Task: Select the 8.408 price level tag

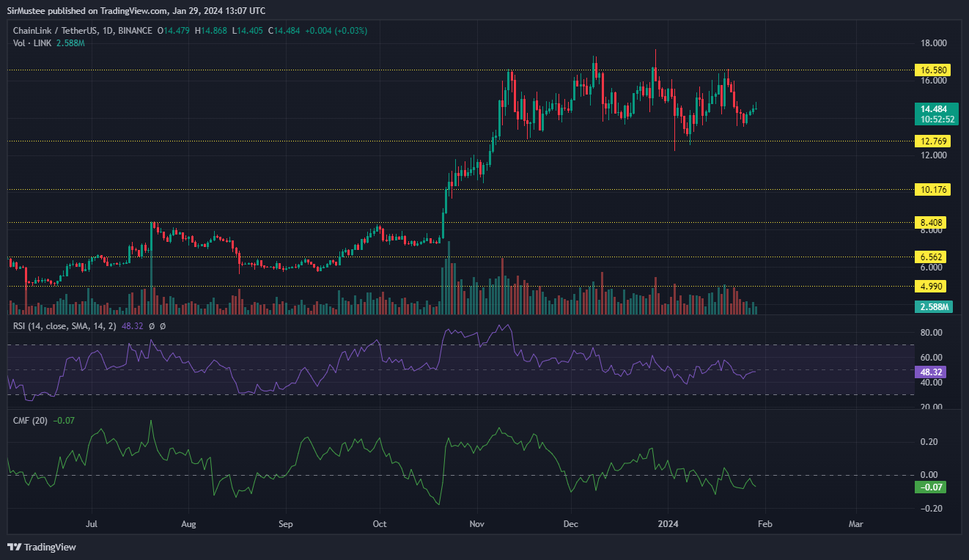Action: tap(929, 222)
